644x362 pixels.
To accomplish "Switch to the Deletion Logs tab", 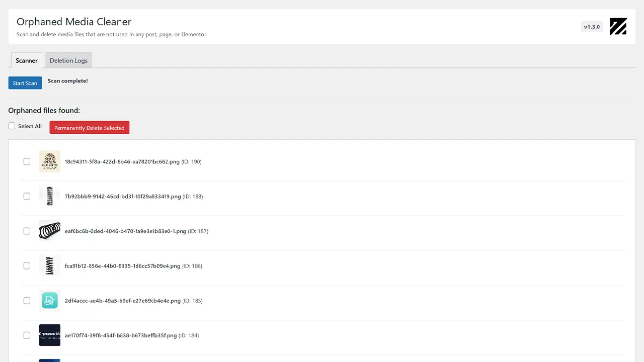I will point(68,60).
